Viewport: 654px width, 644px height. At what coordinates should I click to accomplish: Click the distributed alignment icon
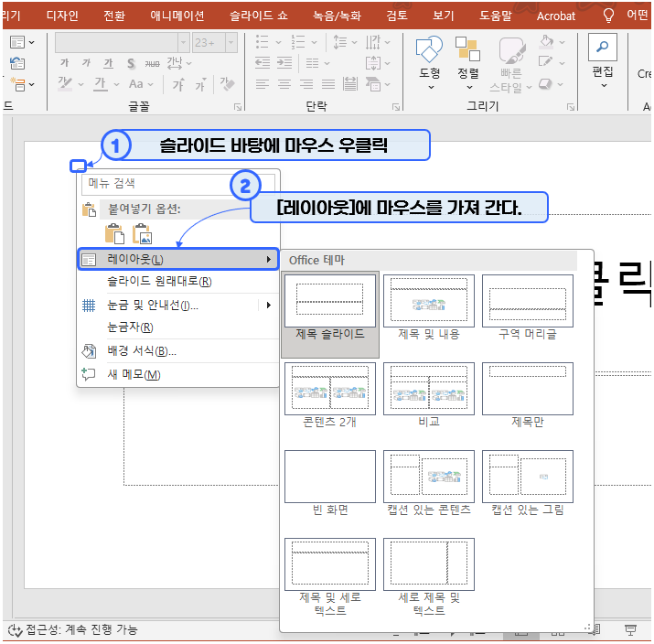tap(350, 84)
